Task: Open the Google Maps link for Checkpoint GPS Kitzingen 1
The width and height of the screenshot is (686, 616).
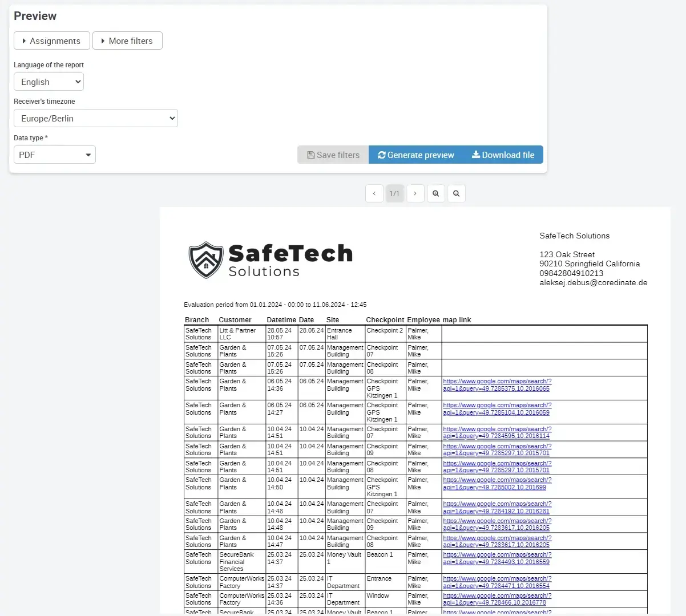Action: pos(497,384)
